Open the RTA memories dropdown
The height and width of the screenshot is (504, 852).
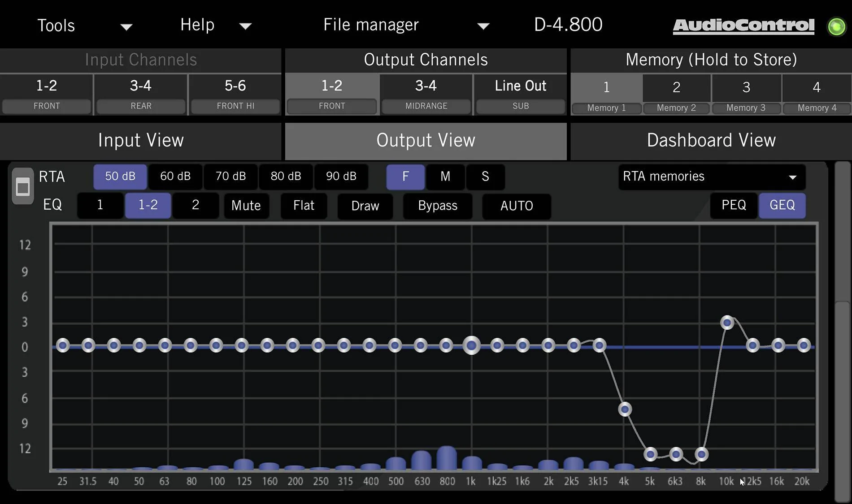point(712,177)
